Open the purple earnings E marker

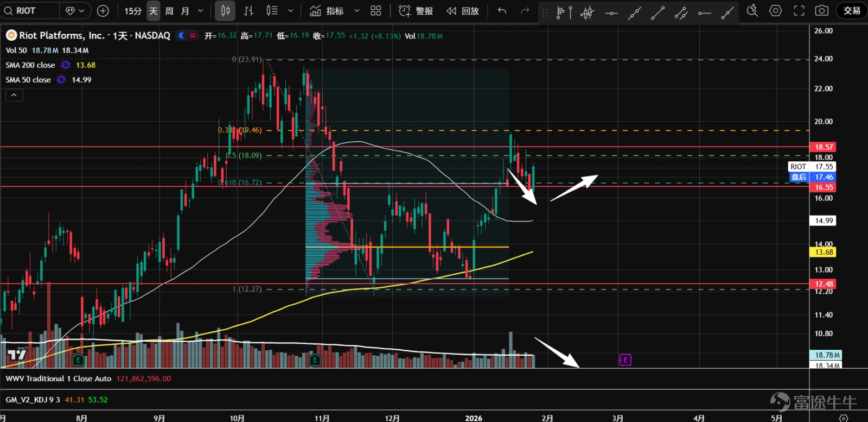coord(625,360)
